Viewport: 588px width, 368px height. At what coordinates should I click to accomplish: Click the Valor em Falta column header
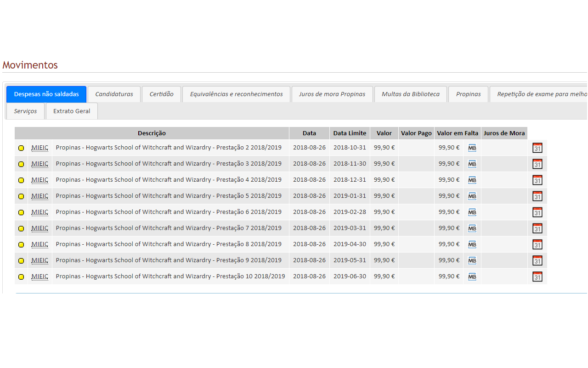[x=458, y=133]
